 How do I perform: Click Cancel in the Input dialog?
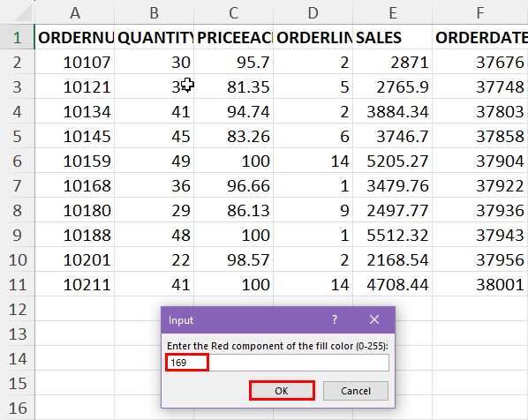(x=356, y=391)
